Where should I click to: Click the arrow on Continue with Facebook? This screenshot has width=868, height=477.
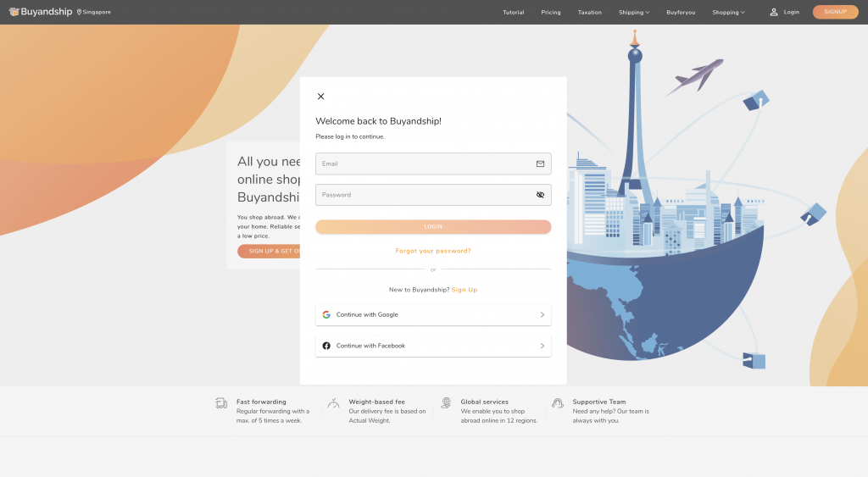(542, 346)
